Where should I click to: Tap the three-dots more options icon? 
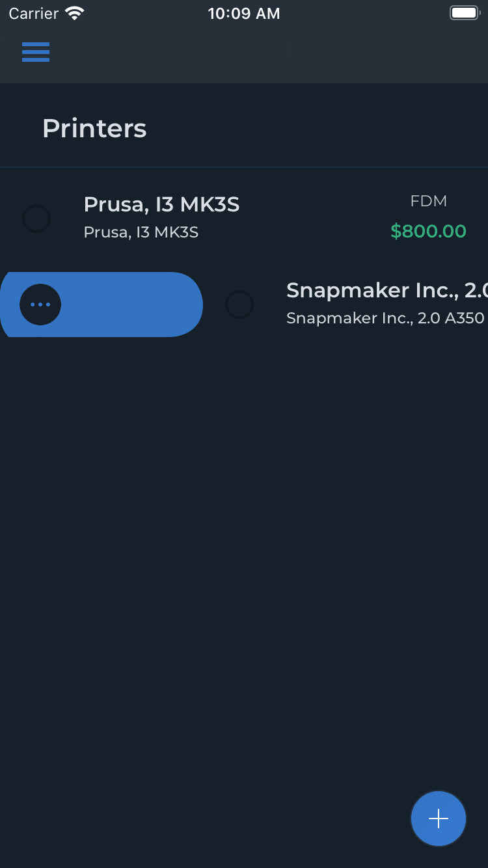point(40,304)
